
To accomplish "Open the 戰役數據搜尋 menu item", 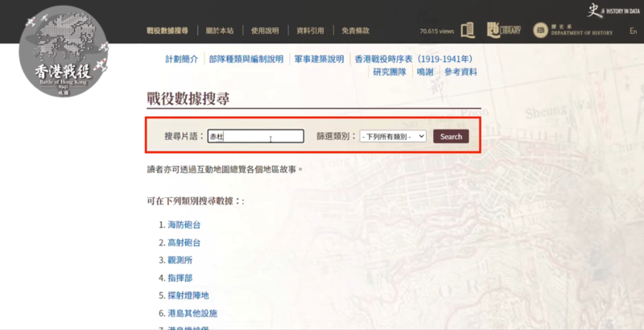I will (x=167, y=31).
